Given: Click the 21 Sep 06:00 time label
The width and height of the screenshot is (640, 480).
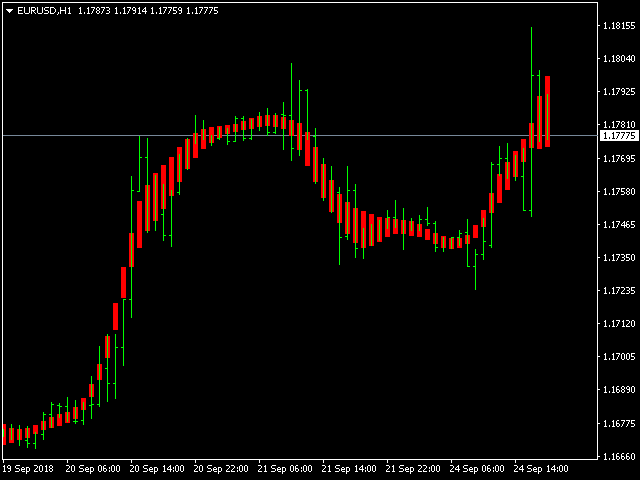Looking at the screenshot, I should pos(285,469).
